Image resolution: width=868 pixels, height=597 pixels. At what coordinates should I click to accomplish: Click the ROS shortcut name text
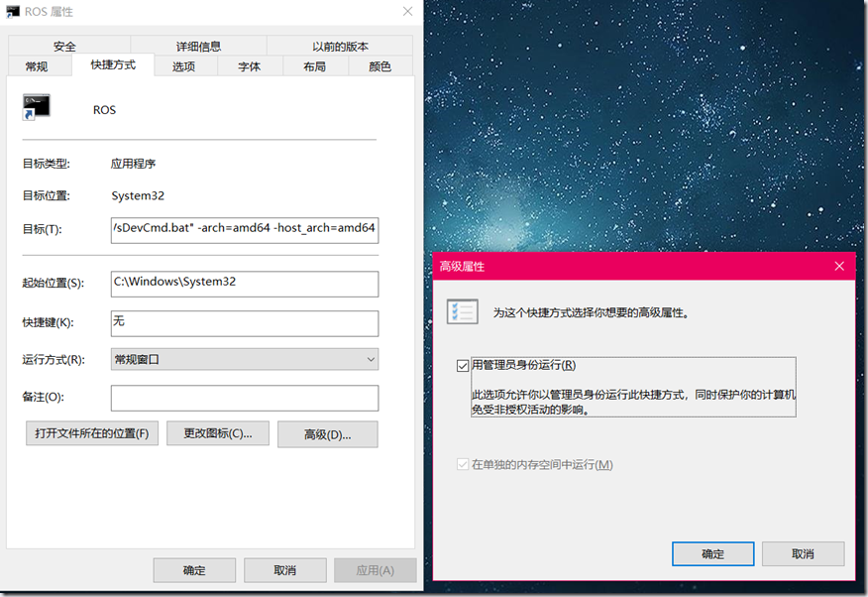[104, 110]
